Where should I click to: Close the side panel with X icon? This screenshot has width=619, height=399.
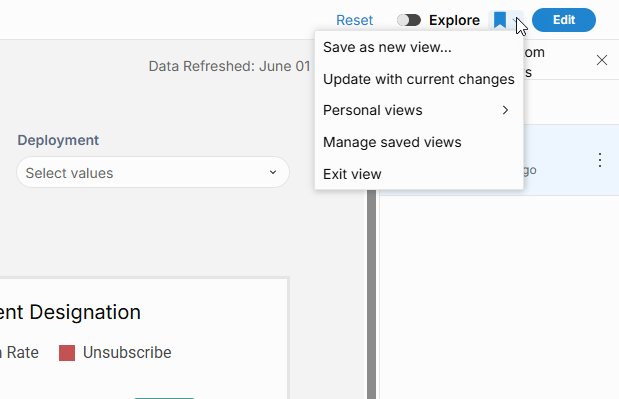pos(602,60)
